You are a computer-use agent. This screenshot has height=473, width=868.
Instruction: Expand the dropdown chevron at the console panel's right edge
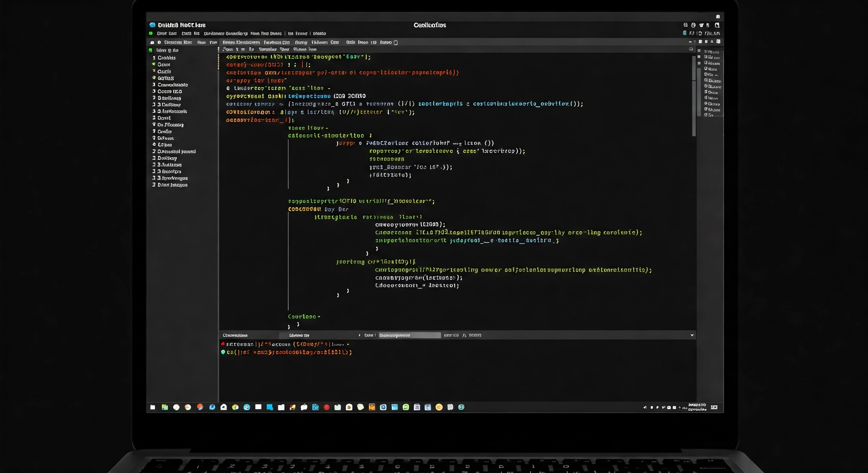(692, 335)
